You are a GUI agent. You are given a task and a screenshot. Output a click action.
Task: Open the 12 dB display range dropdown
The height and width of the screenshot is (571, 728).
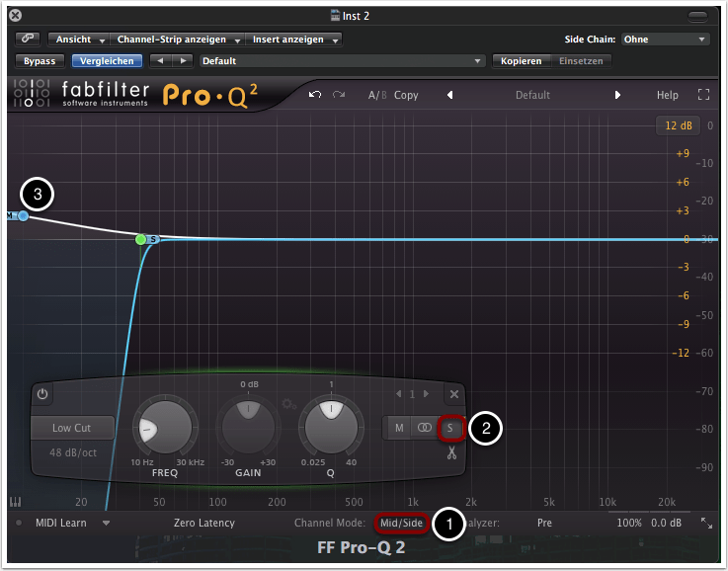coord(678,125)
